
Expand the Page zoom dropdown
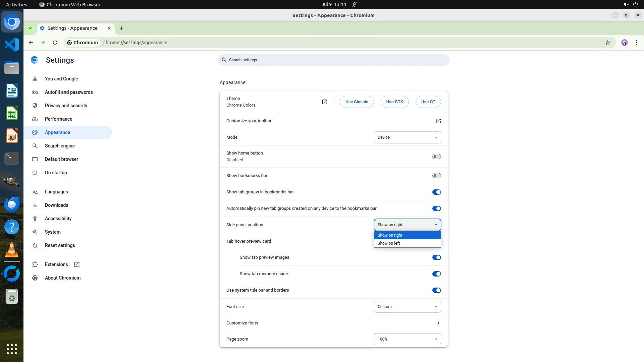coord(407,339)
